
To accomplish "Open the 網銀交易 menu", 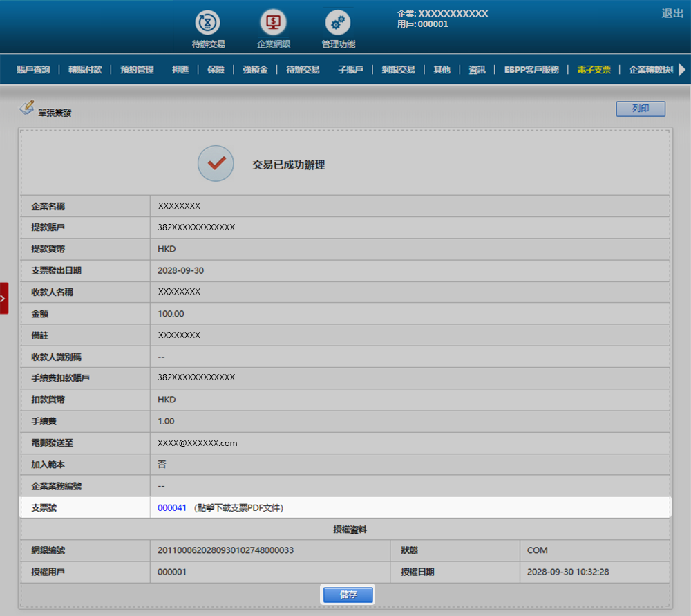I will pos(398,70).
